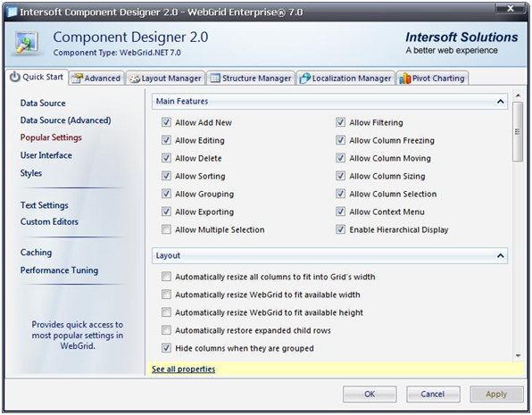532x415 pixels.
Task: Click the See all properties link
Action: (x=183, y=369)
